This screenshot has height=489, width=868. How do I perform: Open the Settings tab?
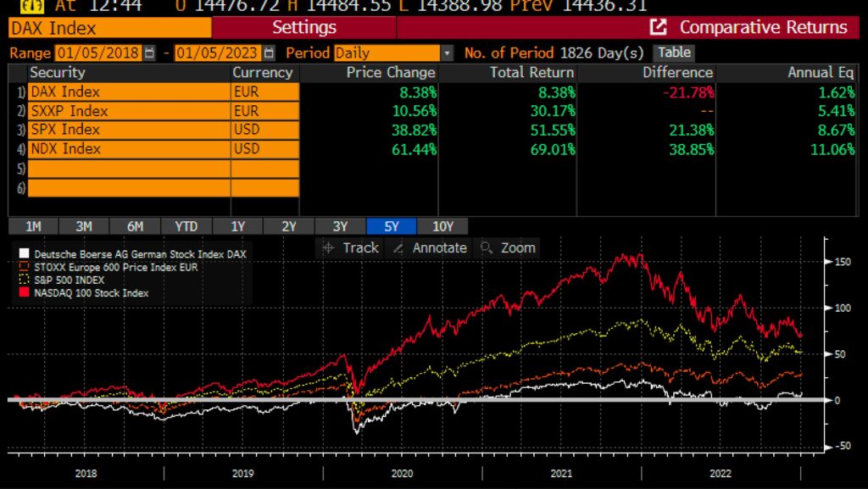click(304, 27)
